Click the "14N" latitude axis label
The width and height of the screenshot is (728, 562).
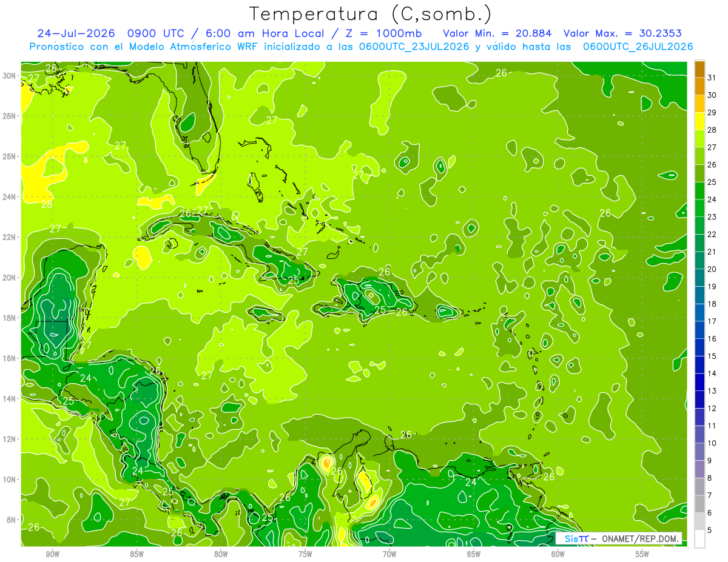coord(9,398)
